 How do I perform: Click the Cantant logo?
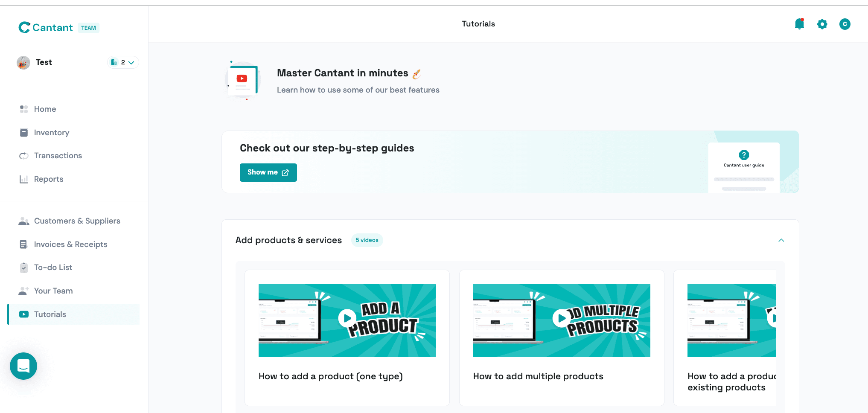(46, 27)
